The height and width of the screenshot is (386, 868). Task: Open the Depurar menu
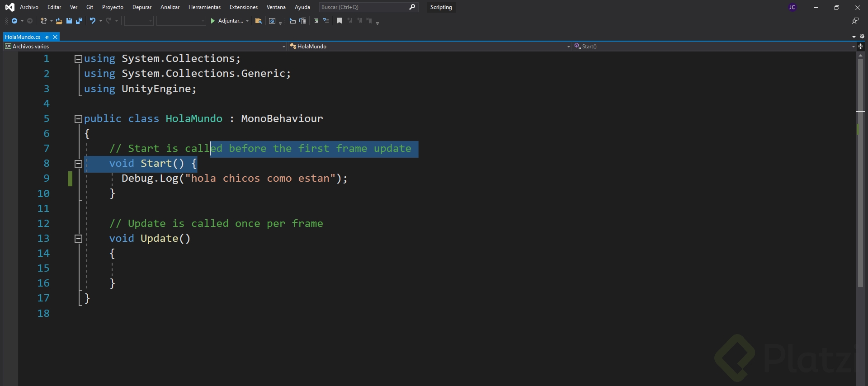click(x=142, y=7)
